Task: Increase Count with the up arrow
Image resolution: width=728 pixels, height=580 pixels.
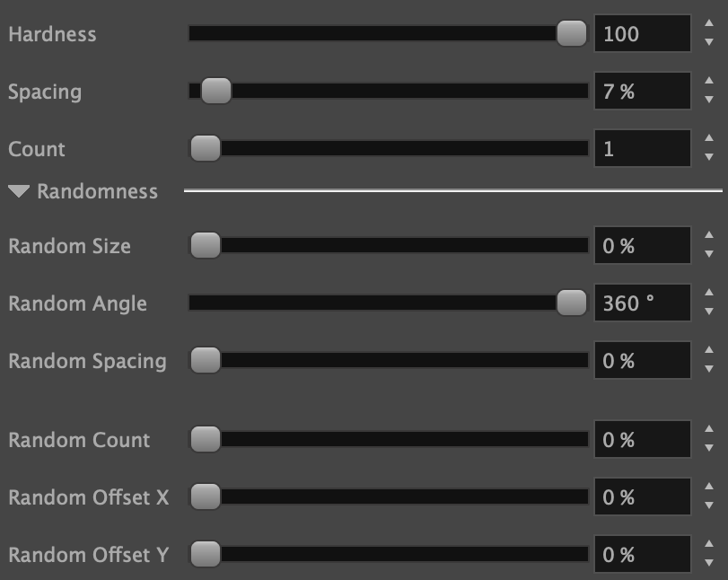Action: tap(709, 139)
